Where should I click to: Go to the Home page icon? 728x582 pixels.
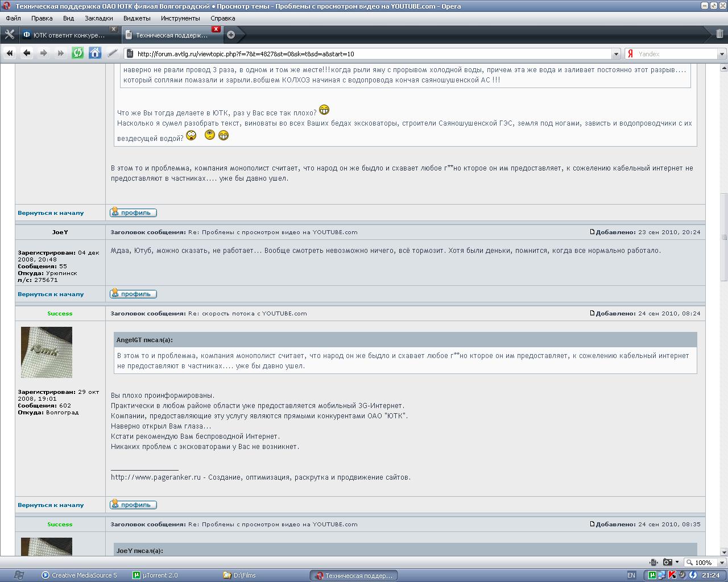tap(95, 53)
